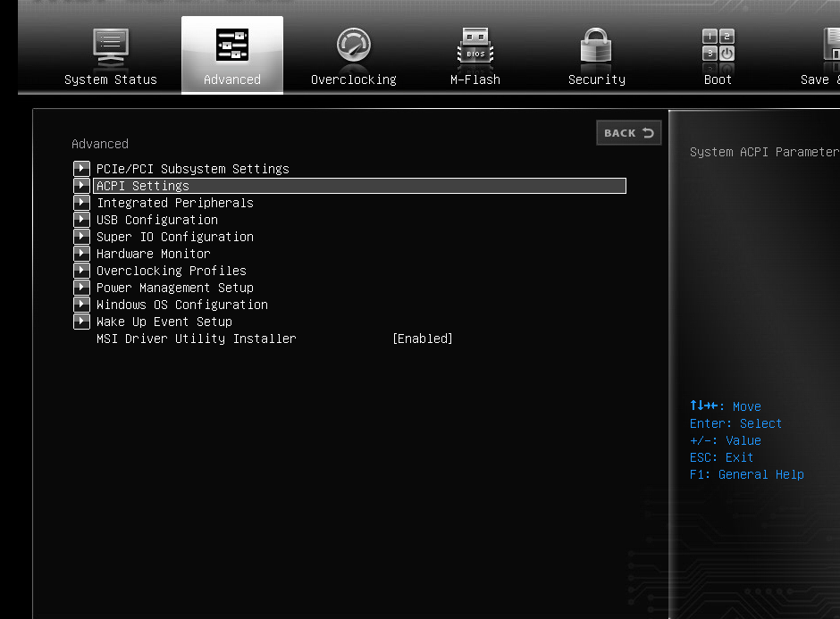
Task: Click the System Status monitor icon
Action: 110,45
